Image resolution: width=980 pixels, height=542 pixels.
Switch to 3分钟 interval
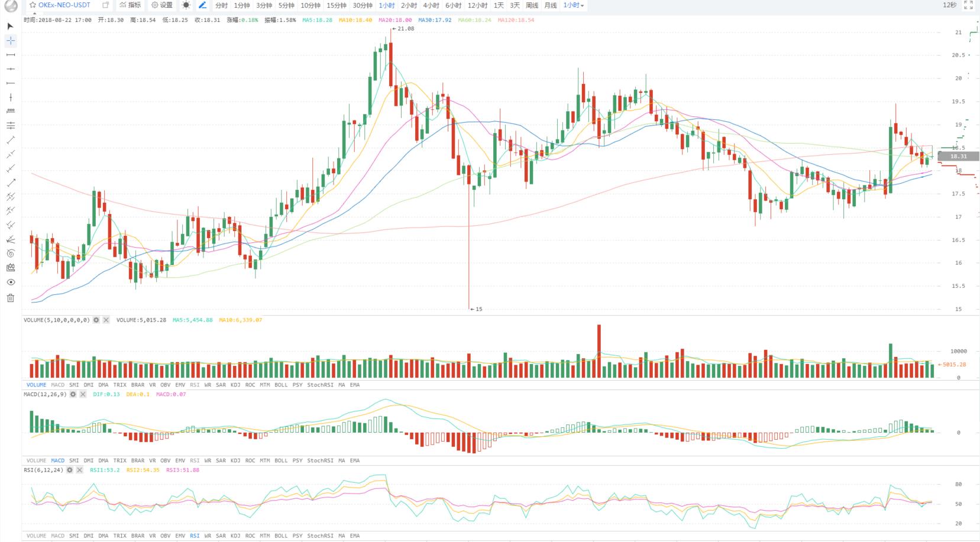(264, 5)
